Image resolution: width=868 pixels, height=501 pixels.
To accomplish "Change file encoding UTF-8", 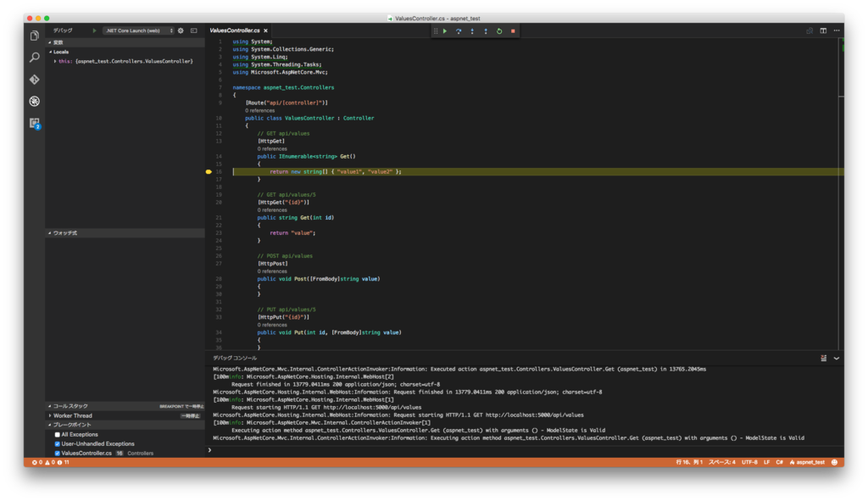I will coord(749,462).
